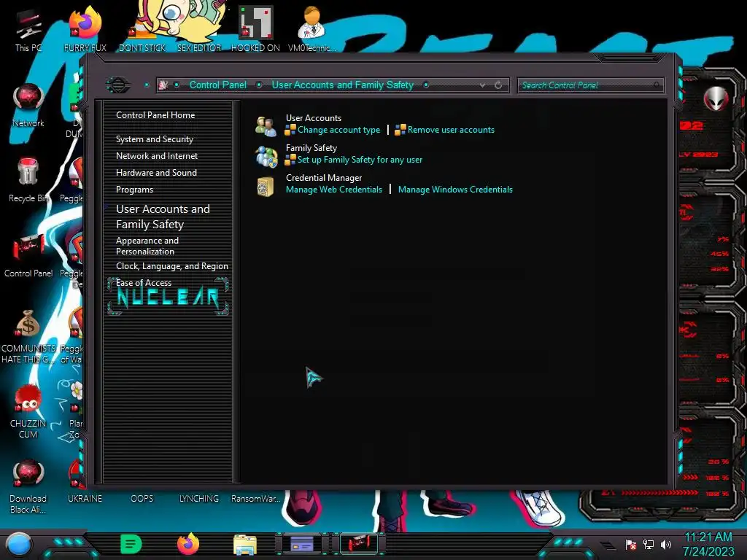
Task: Click the volume speaker tray icon
Action: pos(666,544)
